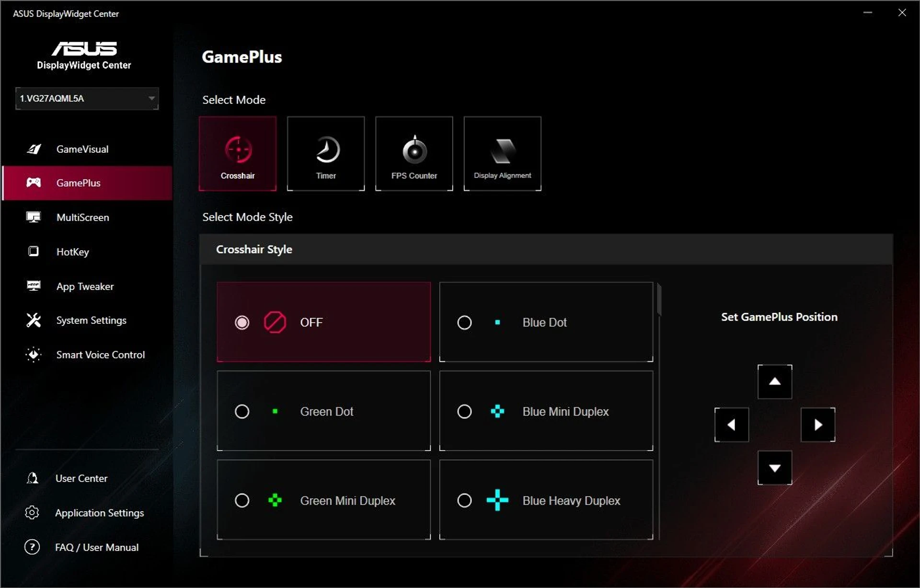Click the MultiScreen monitor icon
The width and height of the screenshot is (920, 588).
[34, 217]
